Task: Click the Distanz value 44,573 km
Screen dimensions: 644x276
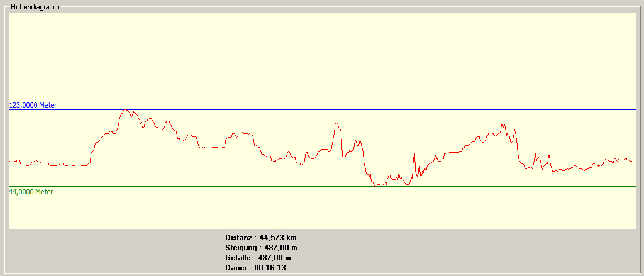Action: click(x=277, y=238)
